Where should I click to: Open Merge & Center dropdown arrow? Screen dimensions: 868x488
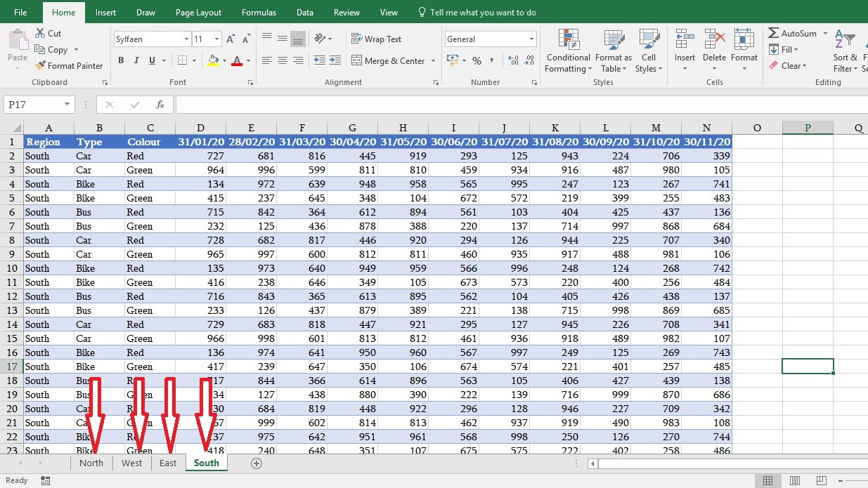point(433,61)
